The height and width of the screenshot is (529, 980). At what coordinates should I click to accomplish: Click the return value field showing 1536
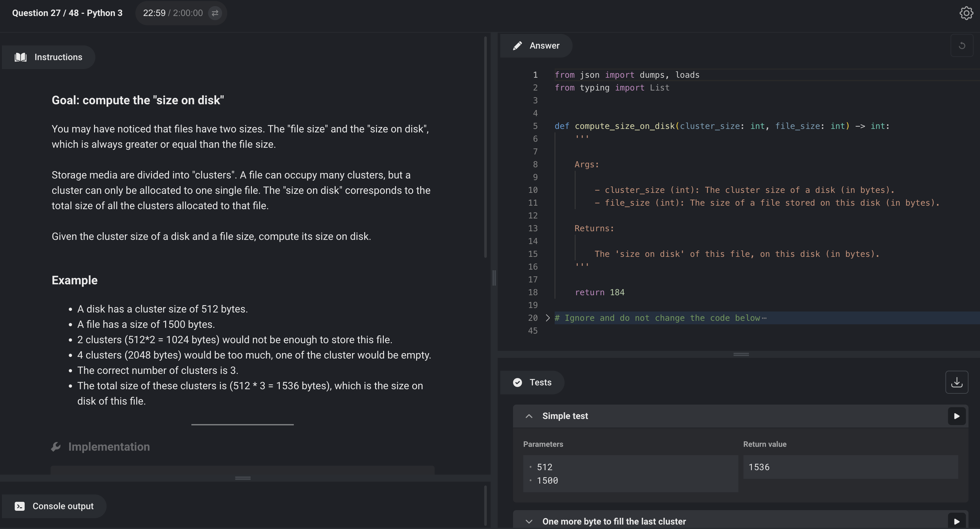(x=850, y=467)
